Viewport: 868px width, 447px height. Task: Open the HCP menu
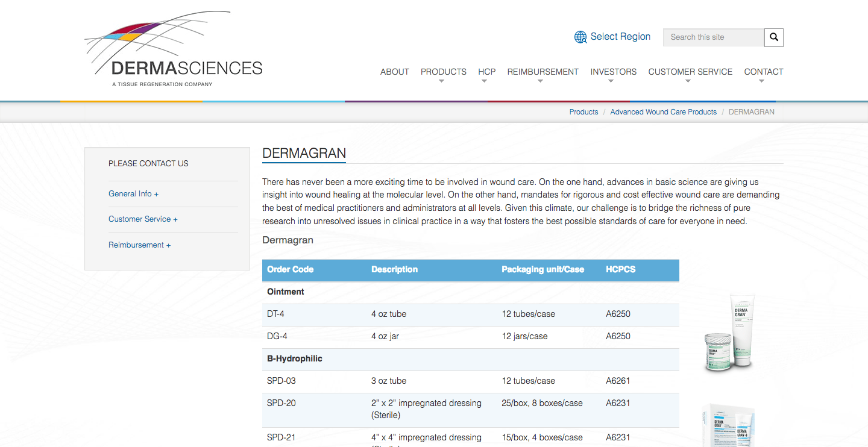click(x=487, y=72)
